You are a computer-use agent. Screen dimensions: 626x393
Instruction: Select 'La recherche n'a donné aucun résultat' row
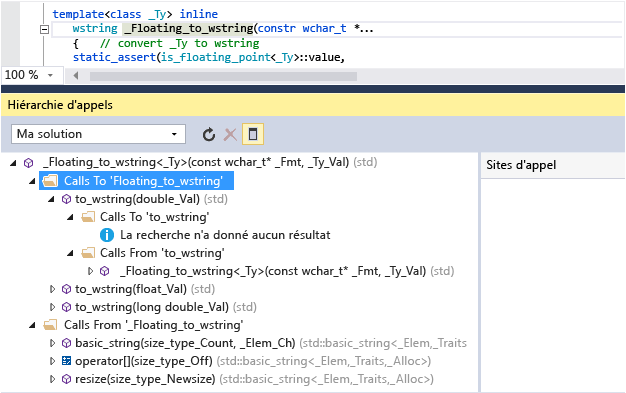click(x=225, y=235)
